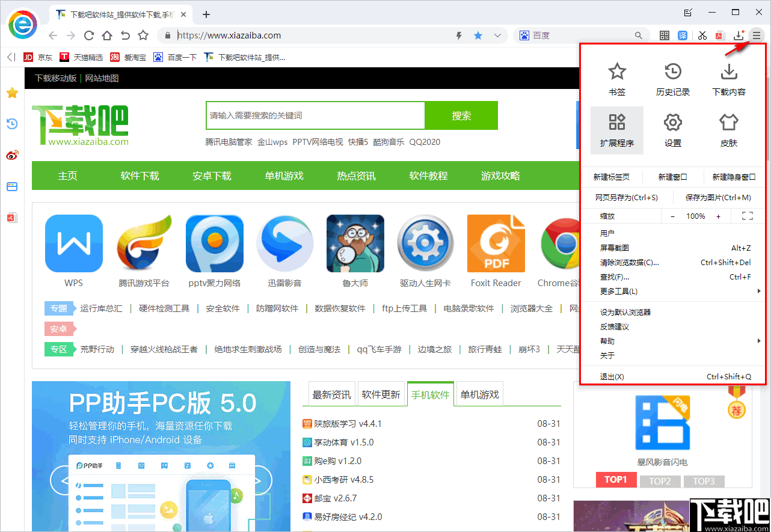The width and height of the screenshot is (771, 532).
Task: Open the QR code generator toolbar icon
Action: 664,35
